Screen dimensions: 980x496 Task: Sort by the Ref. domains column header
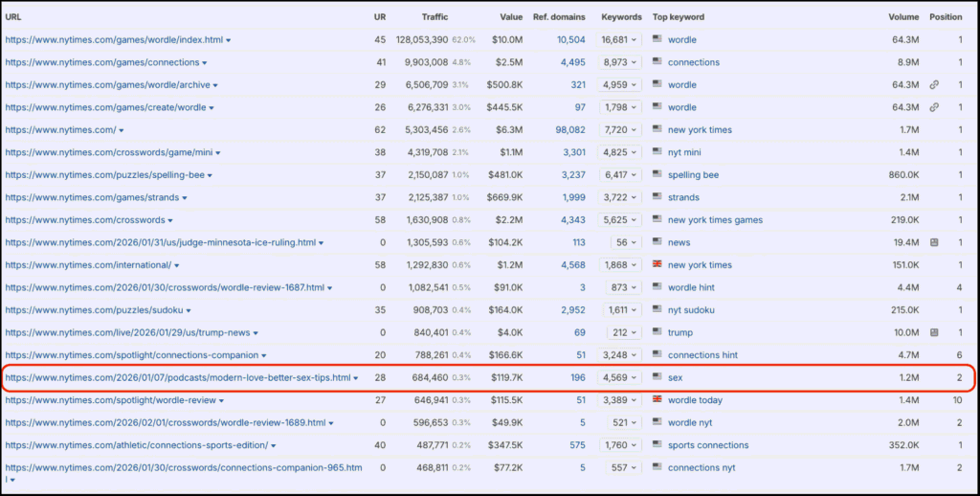click(559, 17)
